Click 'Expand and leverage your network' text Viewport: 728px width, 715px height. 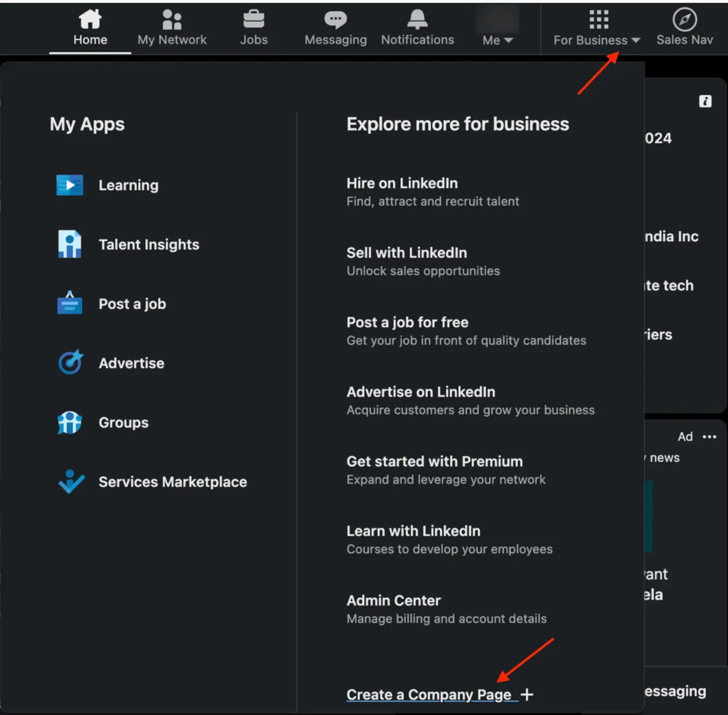point(446,480)
